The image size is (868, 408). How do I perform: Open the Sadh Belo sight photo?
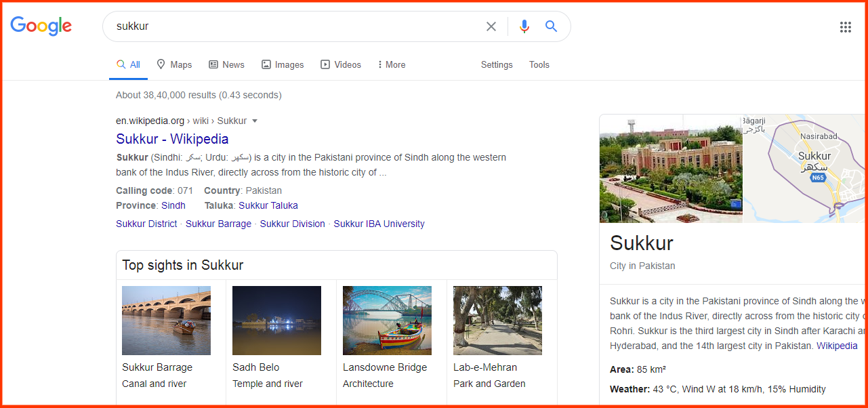point(276,321)
